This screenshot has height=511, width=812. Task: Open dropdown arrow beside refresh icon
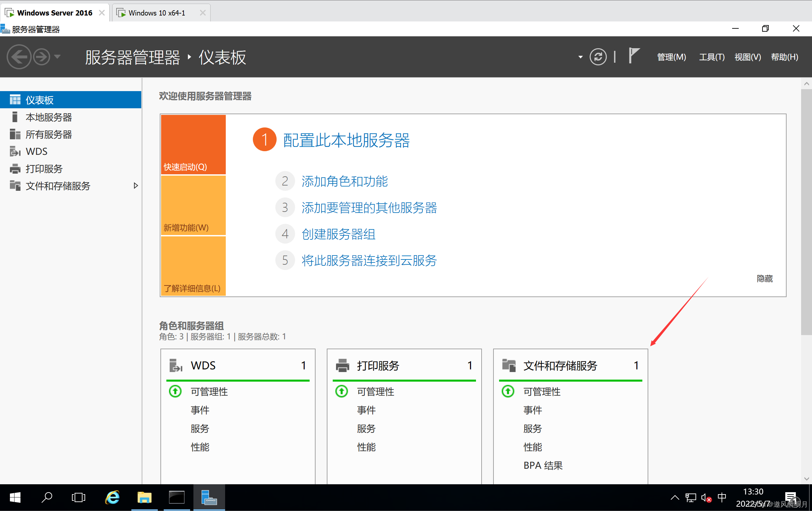580,57
